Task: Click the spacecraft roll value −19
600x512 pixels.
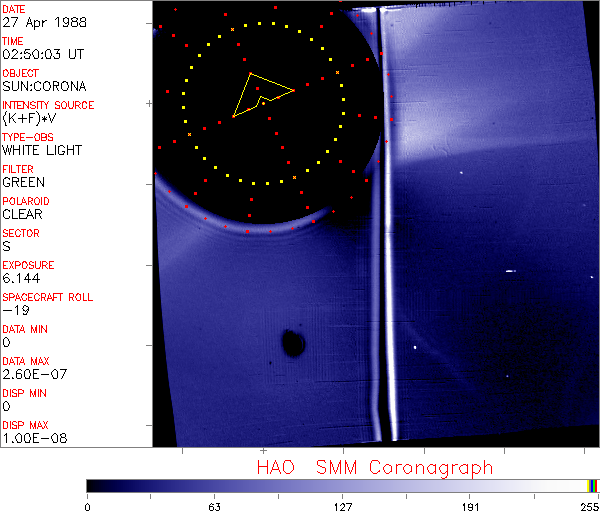Action: click(x=14, y=310)
